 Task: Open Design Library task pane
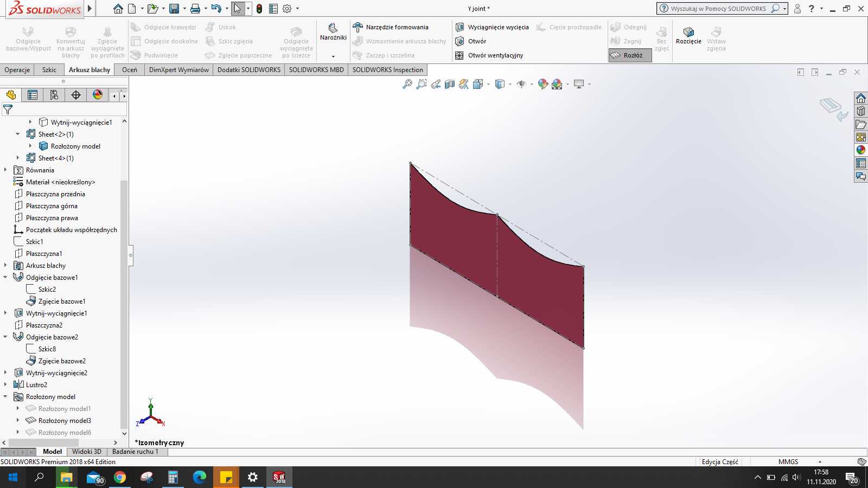point(861,111)
